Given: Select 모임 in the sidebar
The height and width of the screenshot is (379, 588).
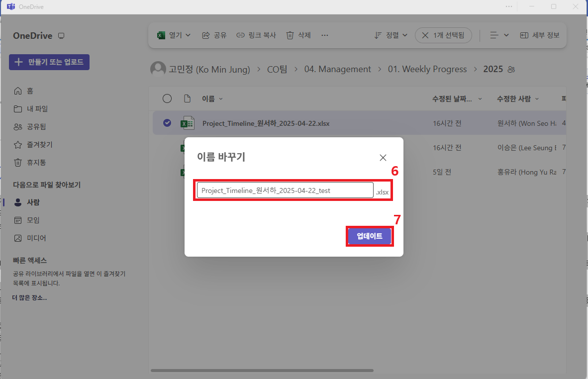Looking at the screenshot, I should (27, 220).
